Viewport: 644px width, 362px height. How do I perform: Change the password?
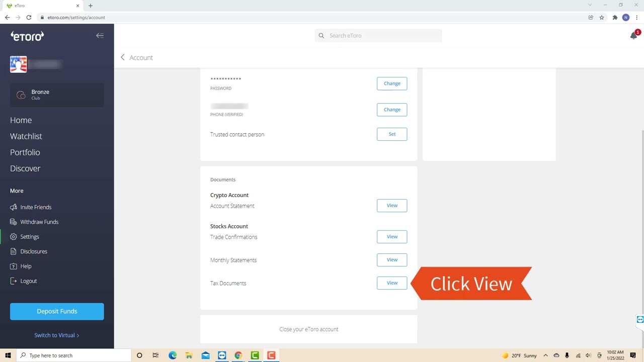[392, 83]
